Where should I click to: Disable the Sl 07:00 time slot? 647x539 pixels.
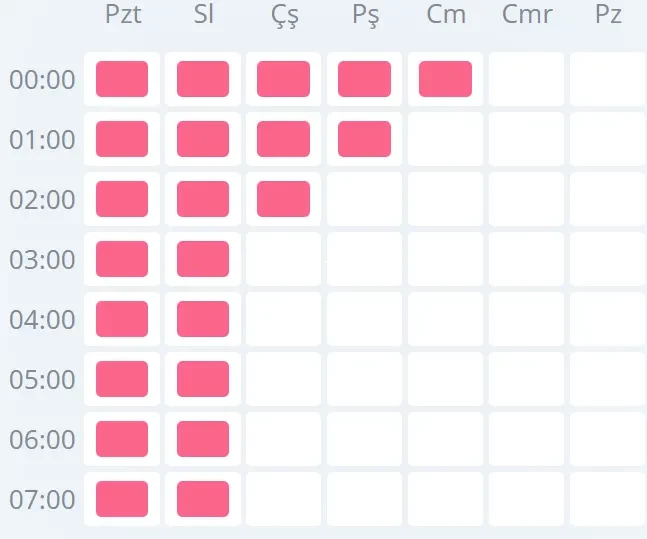point(203,499)
